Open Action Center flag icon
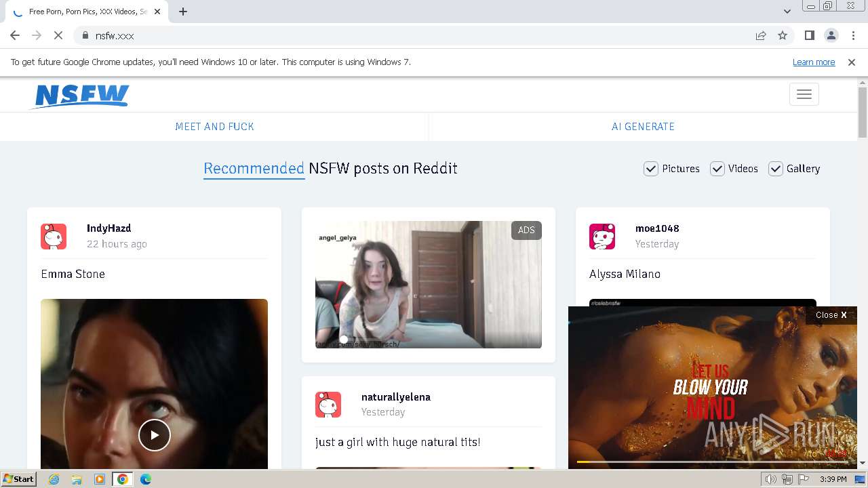The width and height of the screenshot is (868, 488). [x=804, y=479]
